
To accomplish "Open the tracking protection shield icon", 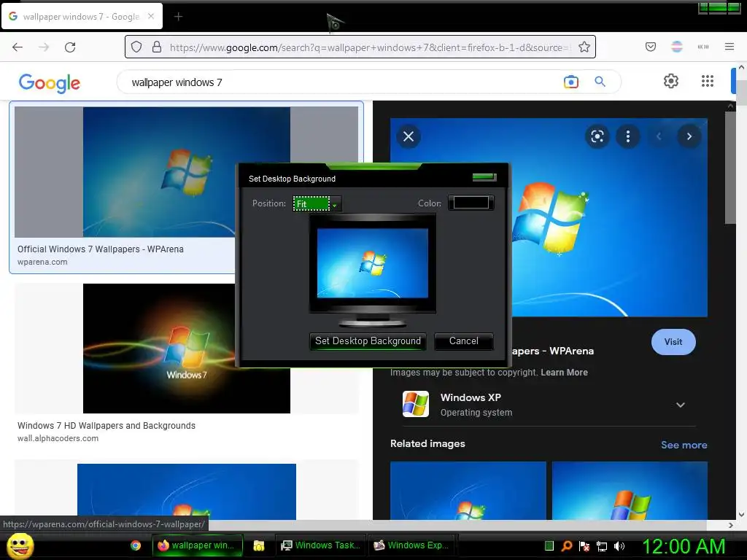I will (x=136, y=47).
